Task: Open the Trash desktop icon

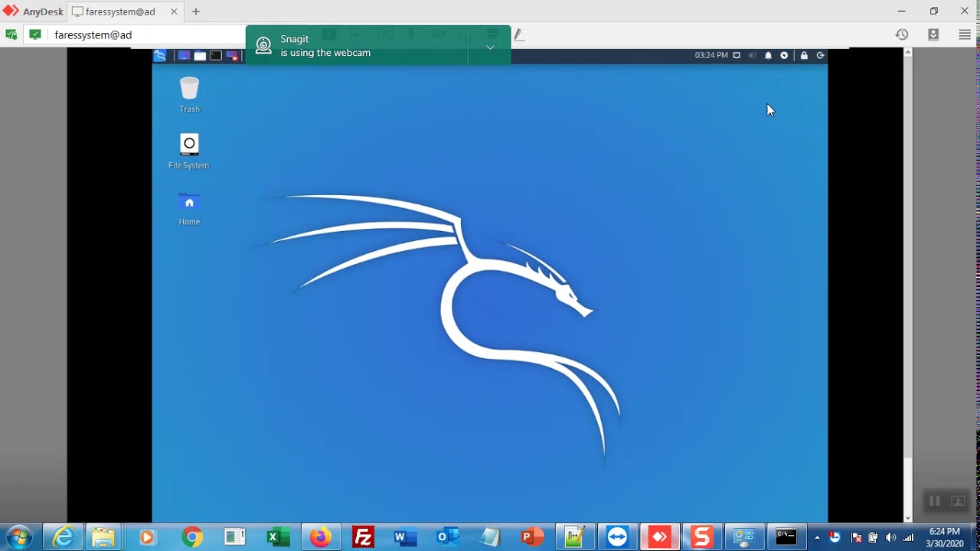Action: pyautogui.click(x=189, y=95)
